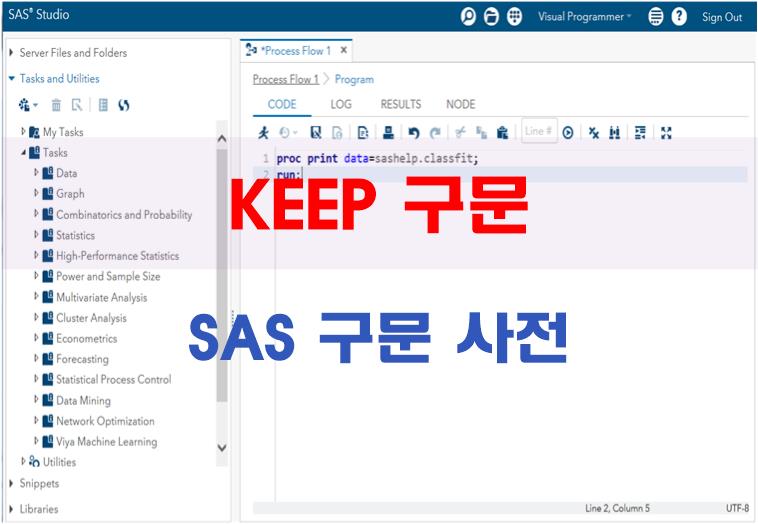Select Power and Sample Size category
This screenshot has height=524, width=758.
108,277
